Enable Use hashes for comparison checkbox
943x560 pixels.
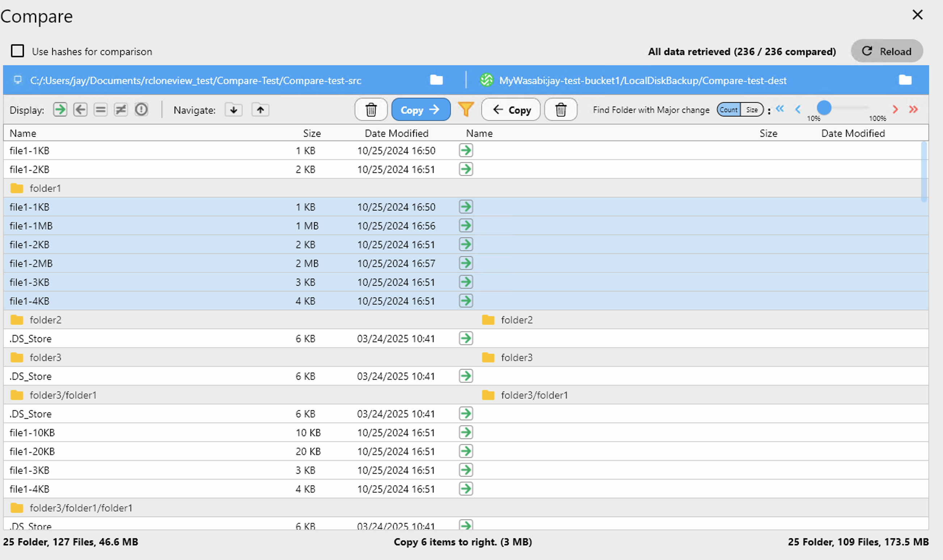(x=17, y=51)
